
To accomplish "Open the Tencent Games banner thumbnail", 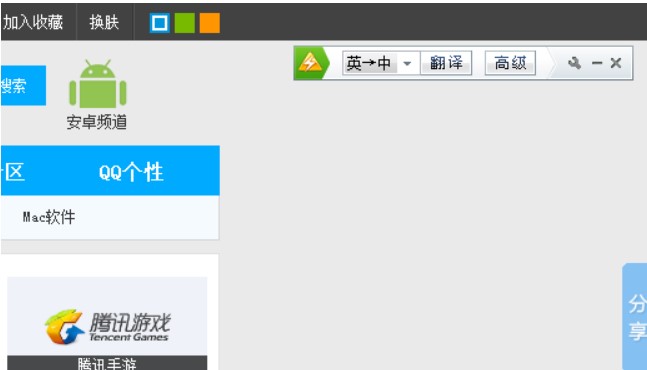I will pos(107,316).
